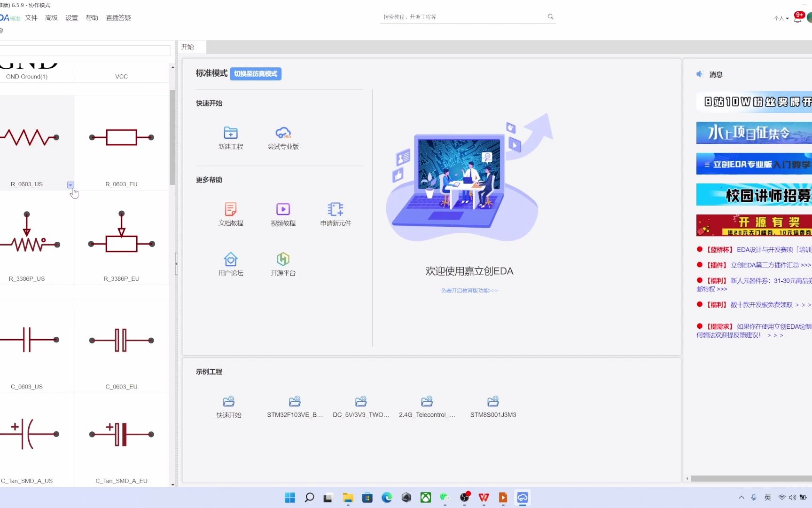Viewport: 812px width, 508px height.
Task: Open the Document Tutorial (文档教程) icon
Action: [231, 209]
